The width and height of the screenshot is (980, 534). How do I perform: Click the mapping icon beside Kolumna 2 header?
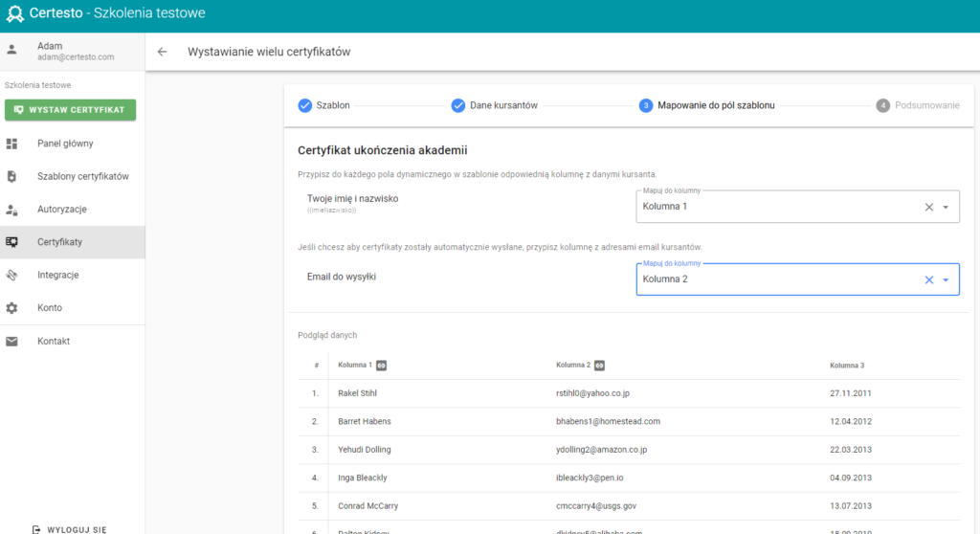click(599, 366)
